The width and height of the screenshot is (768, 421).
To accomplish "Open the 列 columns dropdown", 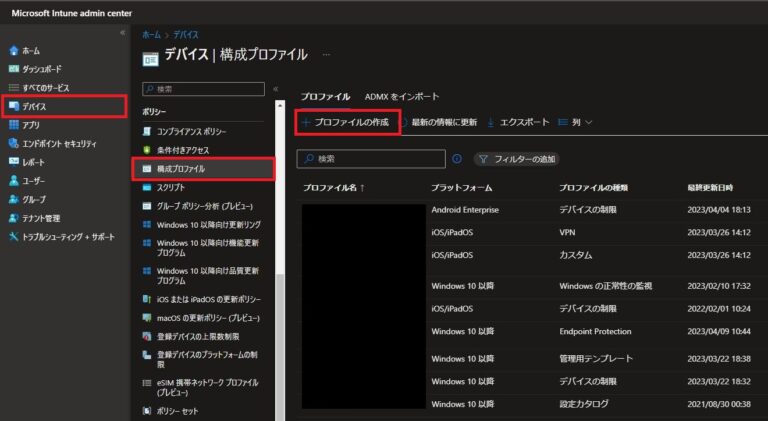I will click(576, 122).
